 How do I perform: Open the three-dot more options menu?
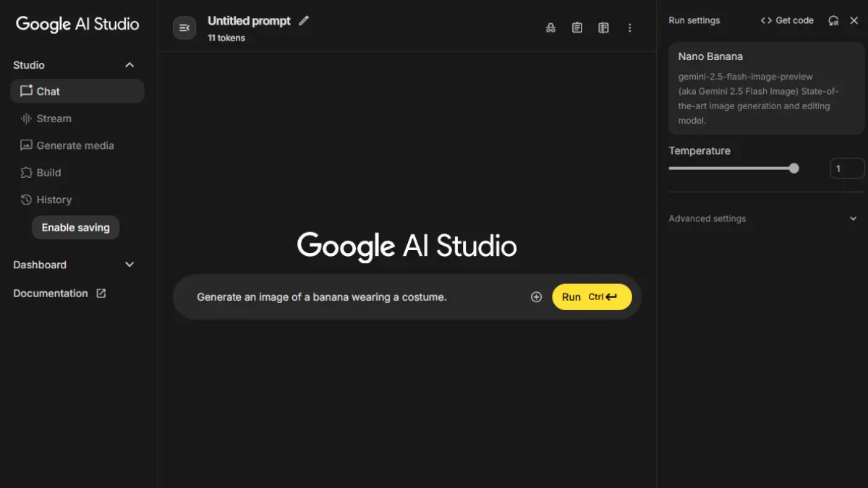click(629, 27)
